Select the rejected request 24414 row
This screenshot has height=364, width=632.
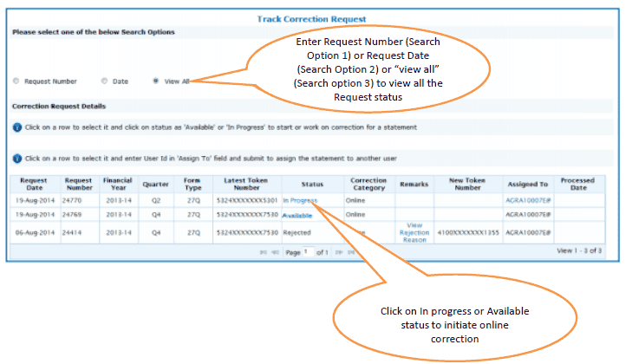point(78,232)
